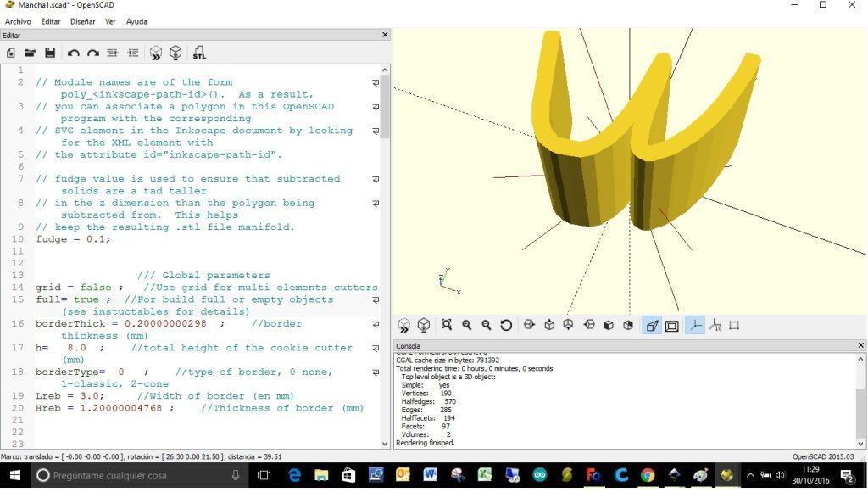Reset the 3D view orientation
This screenshot has height=498, width=868.
[507, 325]
